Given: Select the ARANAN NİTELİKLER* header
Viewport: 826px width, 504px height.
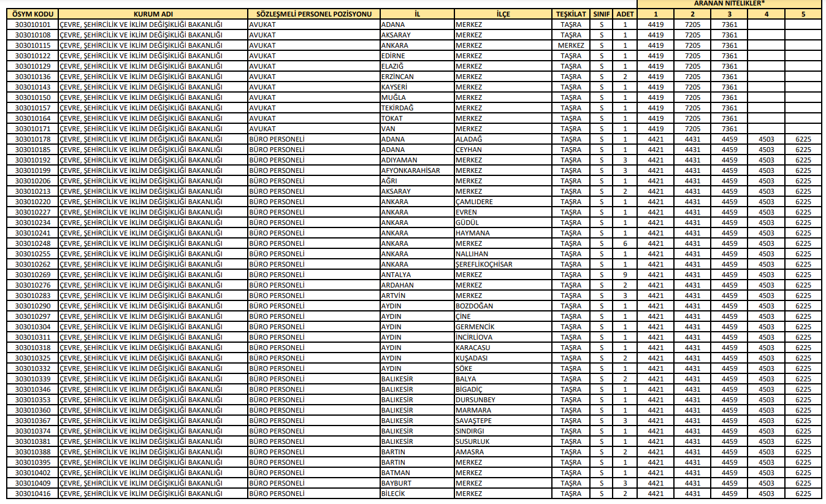Looking at the screenshot, I should (x=729, y=4).
